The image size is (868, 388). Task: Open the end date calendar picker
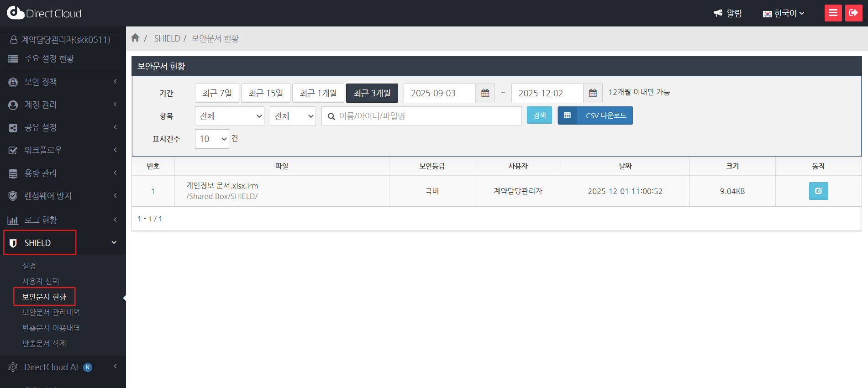593,93
